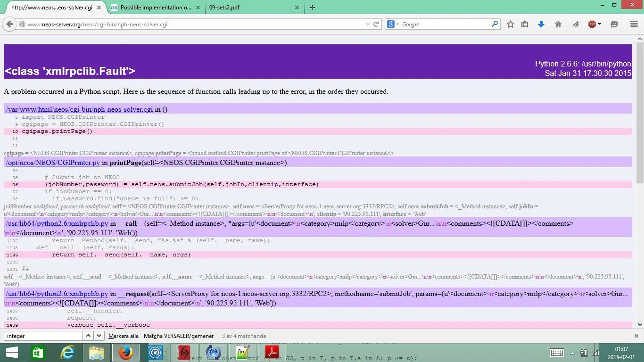Click the magnifier search icon in search box

[495, 24]
